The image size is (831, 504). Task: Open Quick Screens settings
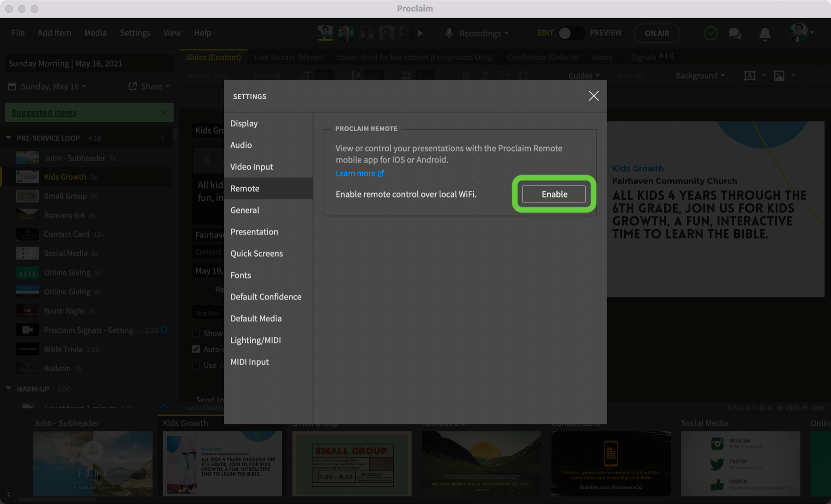coord(268,253)
